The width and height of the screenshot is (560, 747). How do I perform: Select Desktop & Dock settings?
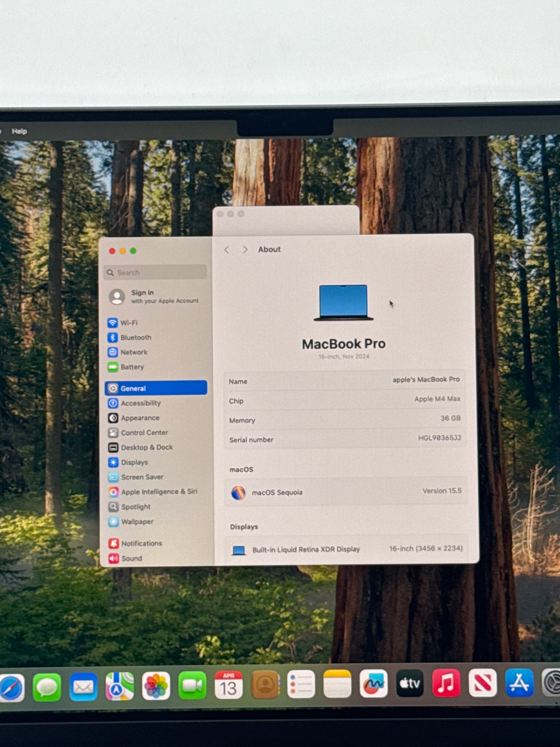pyautogui.click(x=146, y=447)
